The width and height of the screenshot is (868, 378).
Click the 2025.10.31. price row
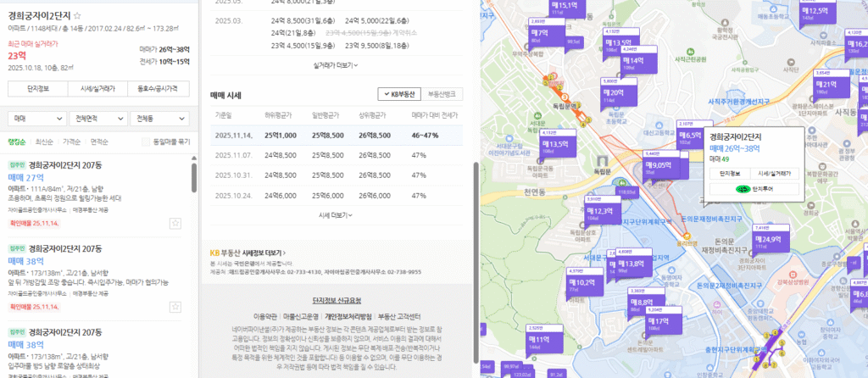(337, 175)
